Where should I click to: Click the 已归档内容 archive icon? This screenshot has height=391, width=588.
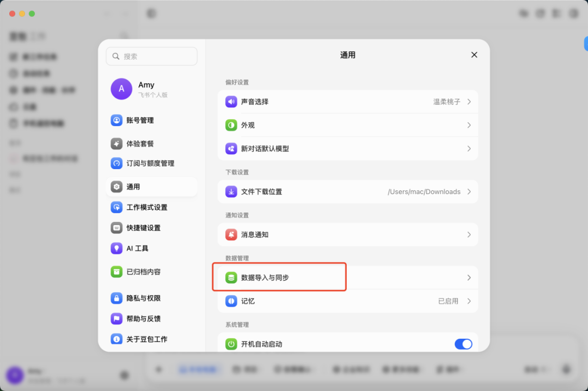[x=117, y=271]
